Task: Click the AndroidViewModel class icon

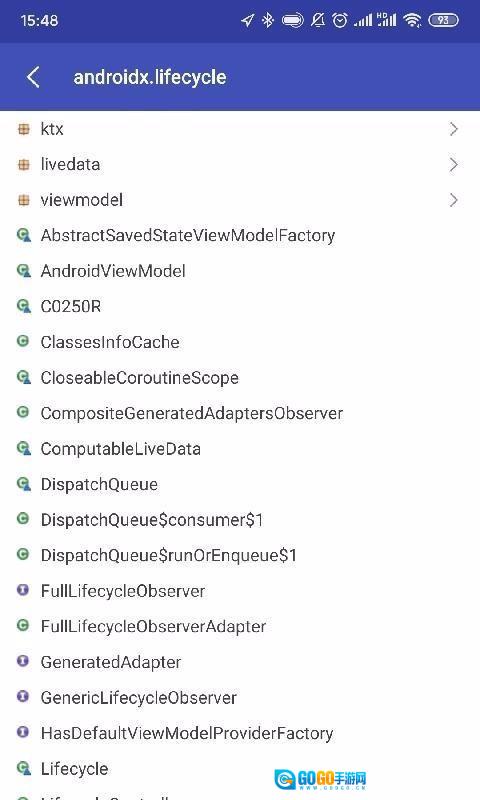Action: click(x=23, y=271)
